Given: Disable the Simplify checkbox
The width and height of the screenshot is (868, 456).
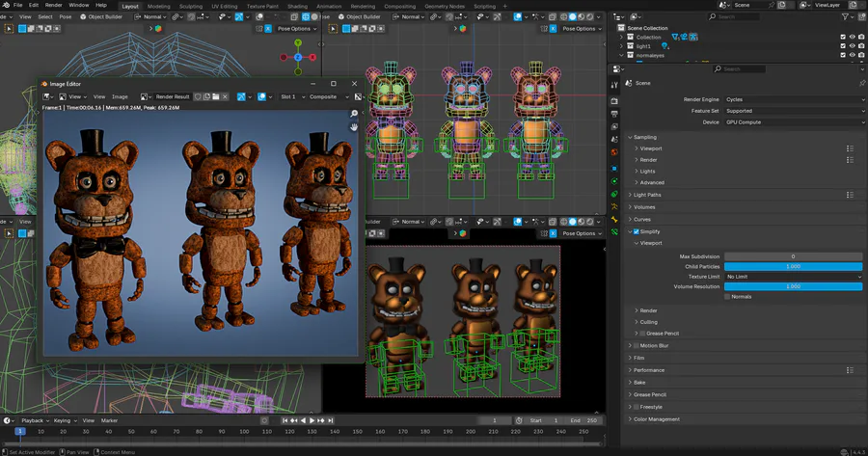Looking at the screenshot, I should coord(637,232).
